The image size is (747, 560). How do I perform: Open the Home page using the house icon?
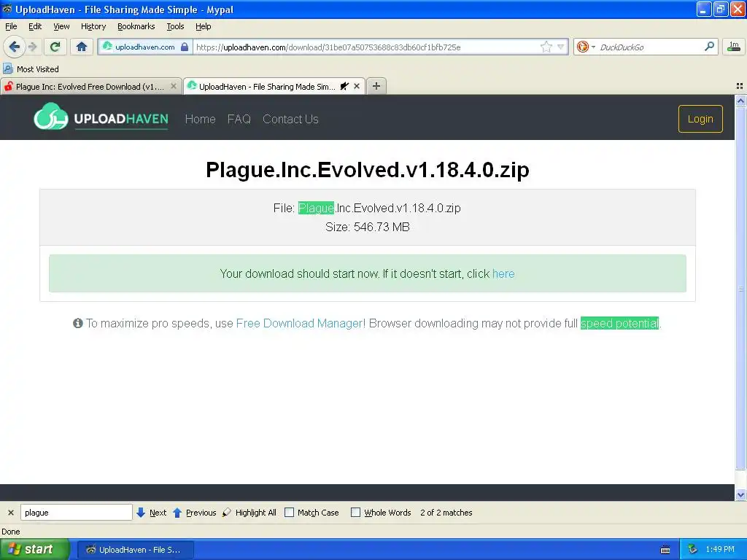[x=82, y=47]
